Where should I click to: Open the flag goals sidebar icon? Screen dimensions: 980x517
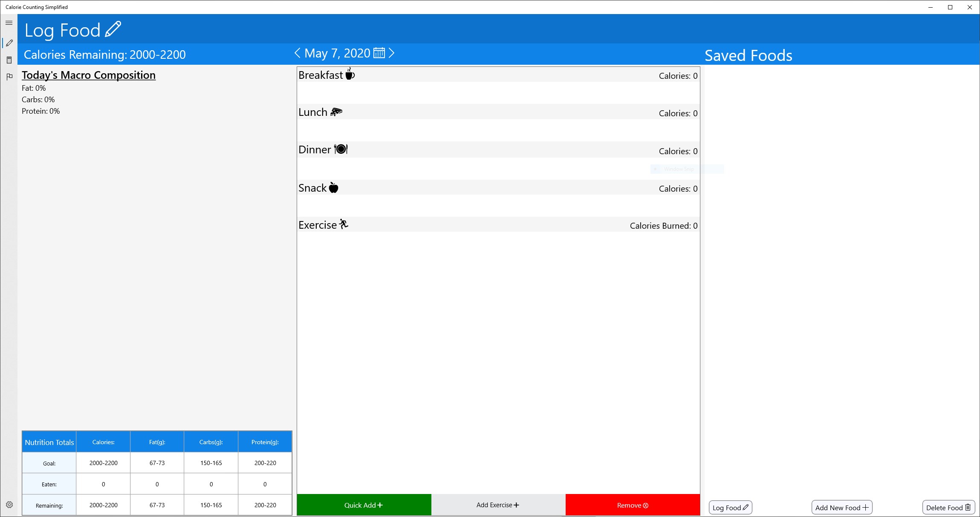(9, 77)
